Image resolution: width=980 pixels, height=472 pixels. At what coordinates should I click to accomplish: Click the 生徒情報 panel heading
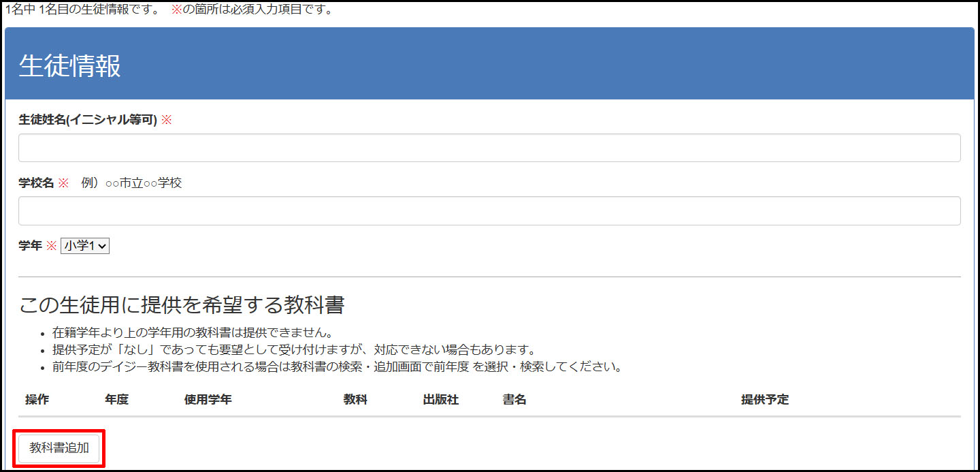coord(70,66)
